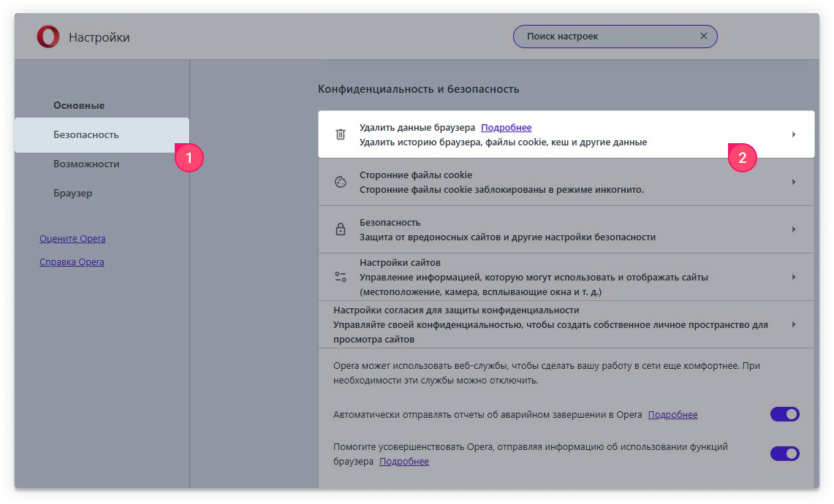Image resolution: width=834 pixels, height=504 pixels.
Task: Expand Настройки сайтов row arrow
Action: 793,277
